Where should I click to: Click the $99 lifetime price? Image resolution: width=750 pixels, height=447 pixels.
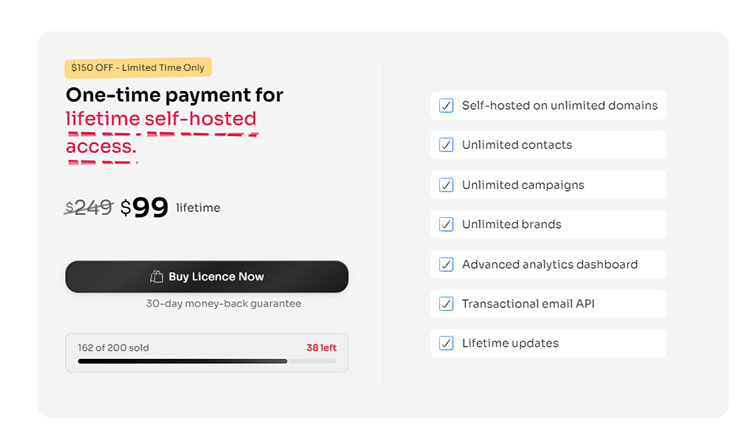tap(145, 207)
